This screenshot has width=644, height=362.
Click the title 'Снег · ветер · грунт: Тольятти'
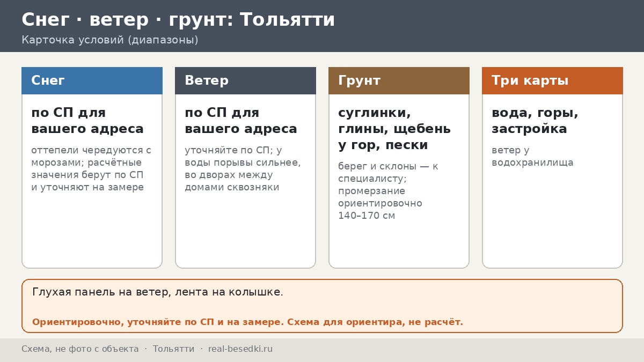pos(178,20)
